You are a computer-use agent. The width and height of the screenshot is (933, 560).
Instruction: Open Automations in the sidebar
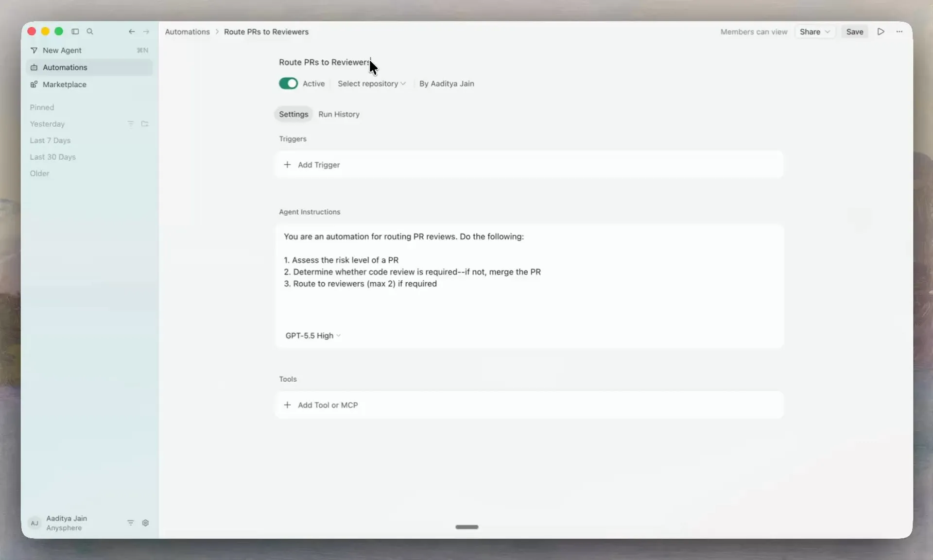point(89,68)
